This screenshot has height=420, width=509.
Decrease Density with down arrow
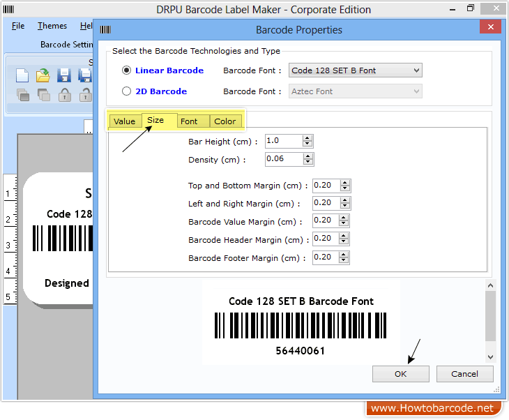coord(307,162)
